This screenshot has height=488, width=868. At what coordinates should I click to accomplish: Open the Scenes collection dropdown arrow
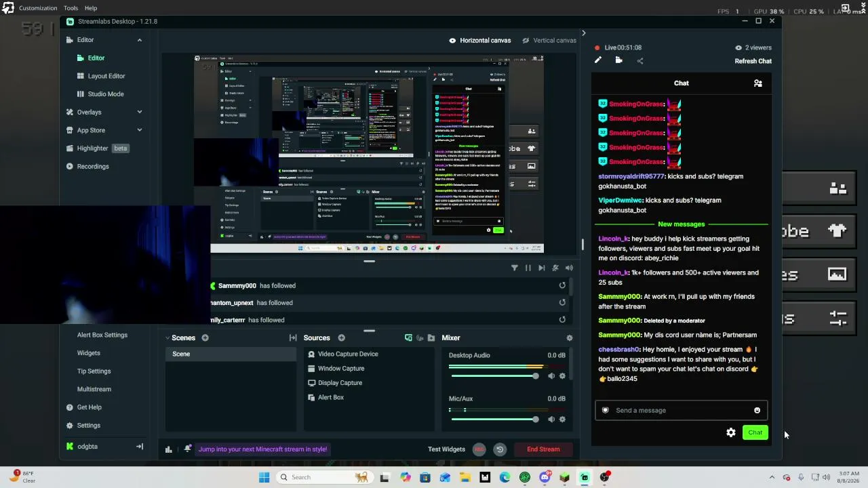[x=167, y=338]
